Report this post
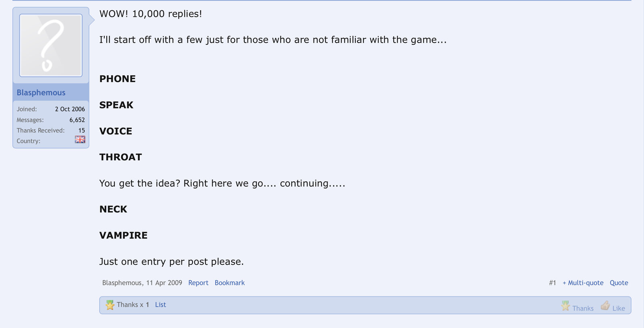Image resolution: width=644 pixels, height=328 pixels. [x=198, y=283]
